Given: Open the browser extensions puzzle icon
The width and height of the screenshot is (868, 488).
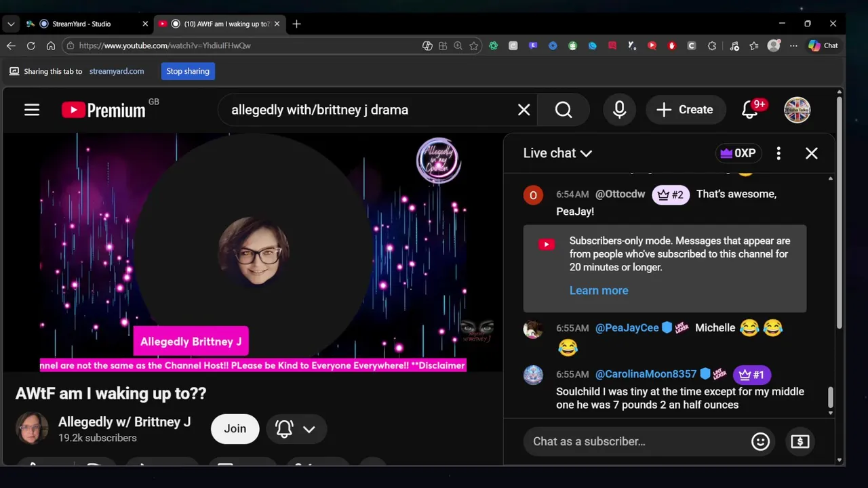Looking at the screenshot, I should 711,45.
